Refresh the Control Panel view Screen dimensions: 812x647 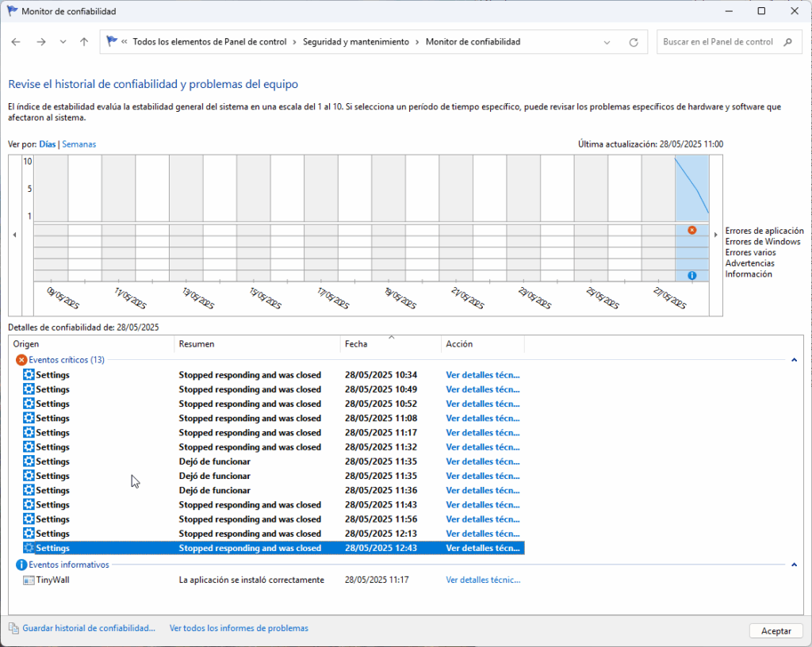click(x=634, y=43)
